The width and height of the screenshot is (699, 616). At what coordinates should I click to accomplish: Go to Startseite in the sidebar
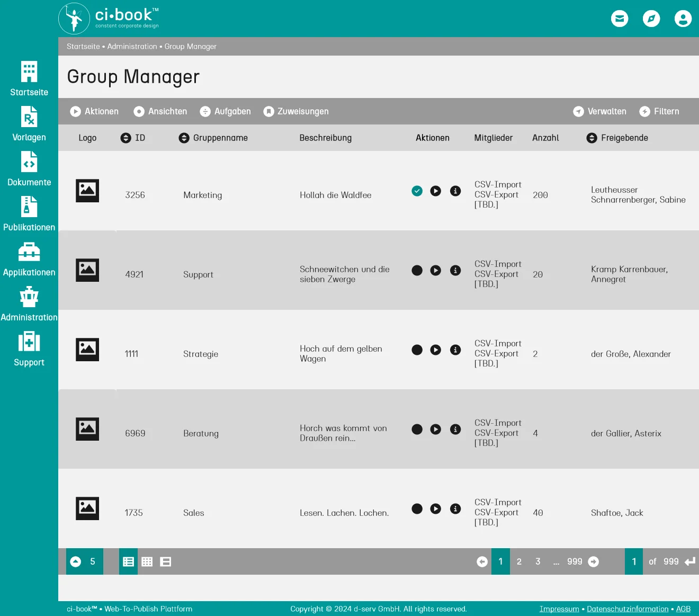(x=29, y=78)
